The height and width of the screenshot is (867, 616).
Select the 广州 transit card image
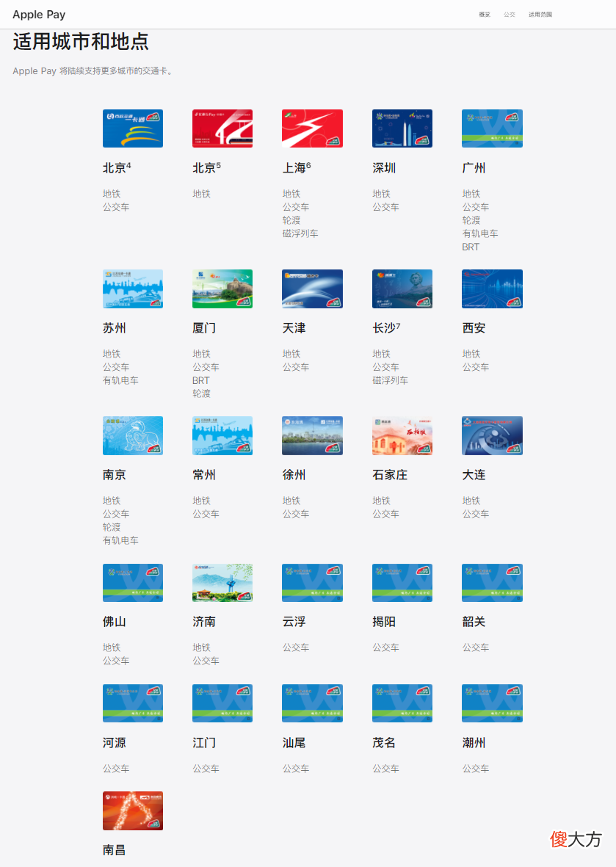pos(492,128)
